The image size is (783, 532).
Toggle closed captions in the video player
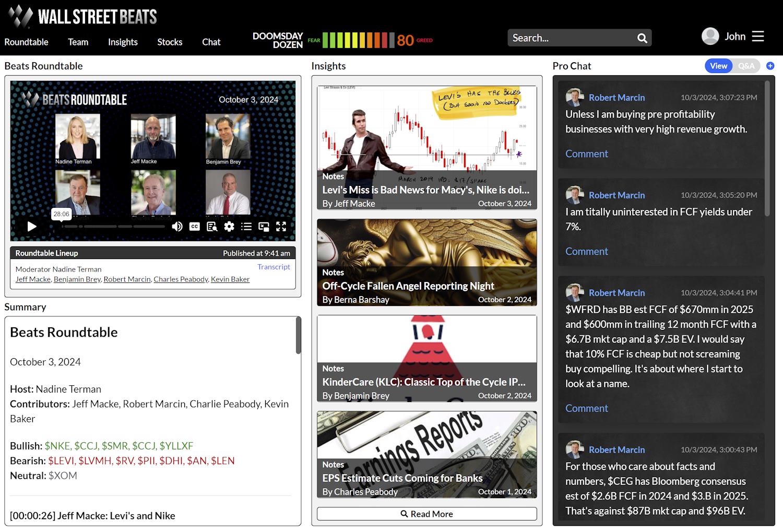click(194, 227)
